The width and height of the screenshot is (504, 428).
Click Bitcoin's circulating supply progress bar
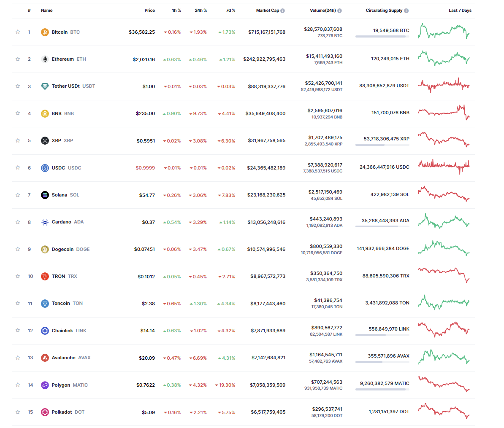click(382, 37)
